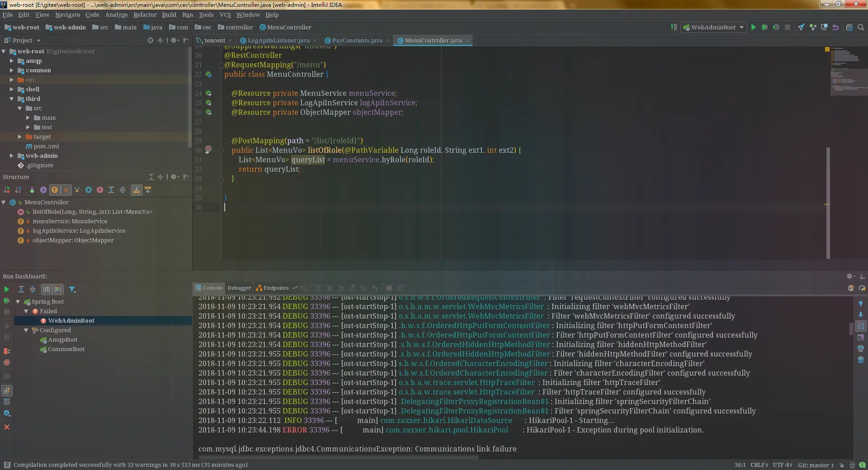Revert changes with the purple undo arrow
The height and width of the screenshot is (470, 868).
click(835, 27)
